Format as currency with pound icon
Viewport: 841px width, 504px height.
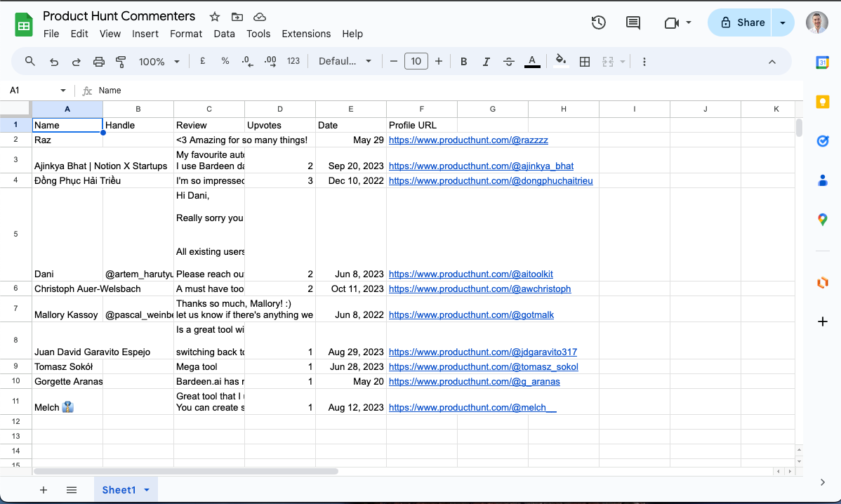tap(203, 61)
